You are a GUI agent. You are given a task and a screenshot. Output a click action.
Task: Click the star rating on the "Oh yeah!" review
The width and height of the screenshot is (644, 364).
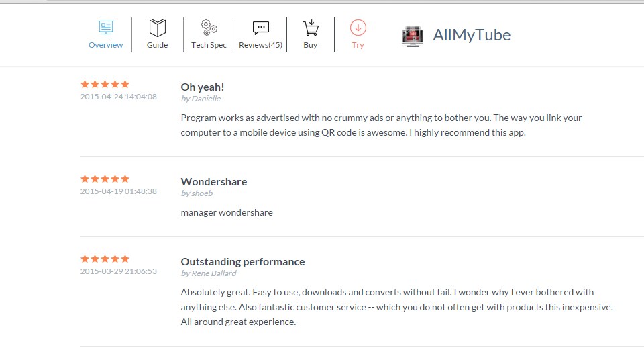pos(105,84)
